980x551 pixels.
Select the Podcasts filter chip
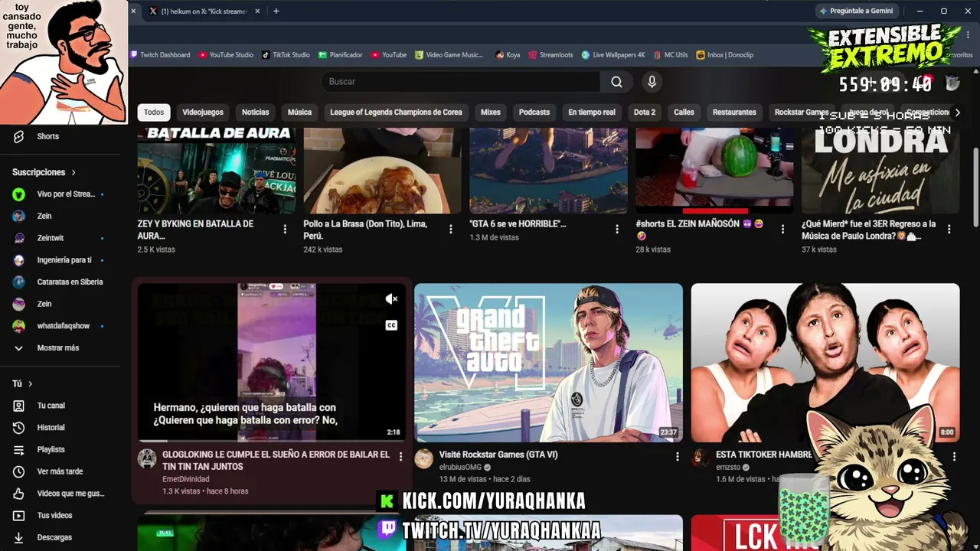534,112
